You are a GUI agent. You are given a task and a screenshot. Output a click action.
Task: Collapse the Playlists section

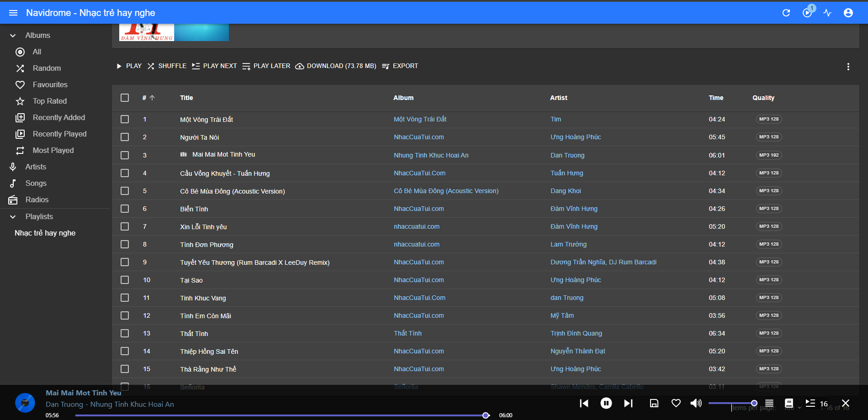(x=13, y=217)
